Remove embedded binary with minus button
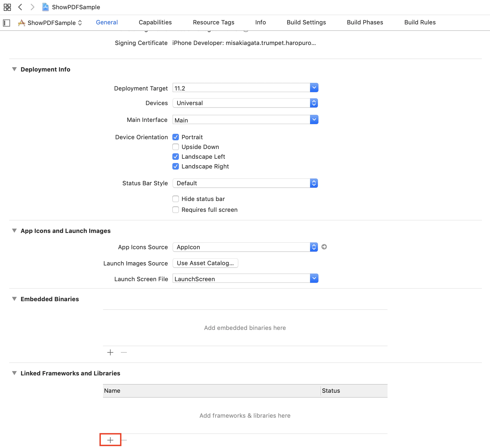 click(x=124, y=352)
